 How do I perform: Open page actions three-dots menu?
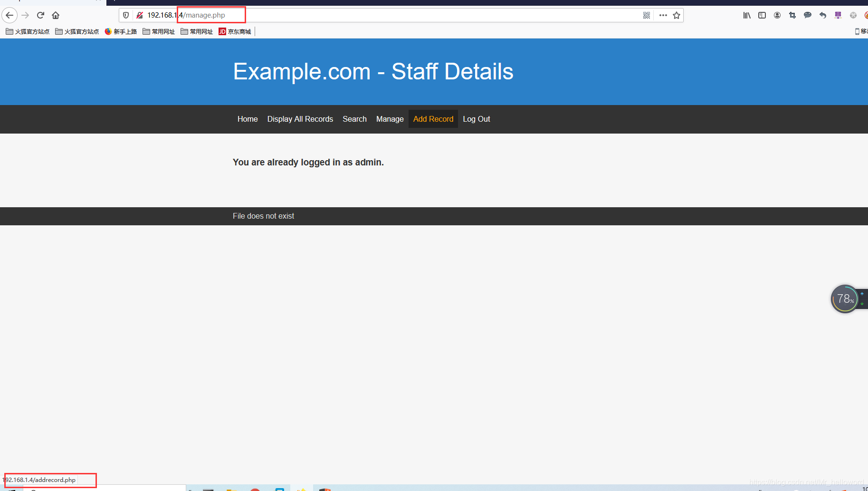pyautogui.click(x=663, y=15)
